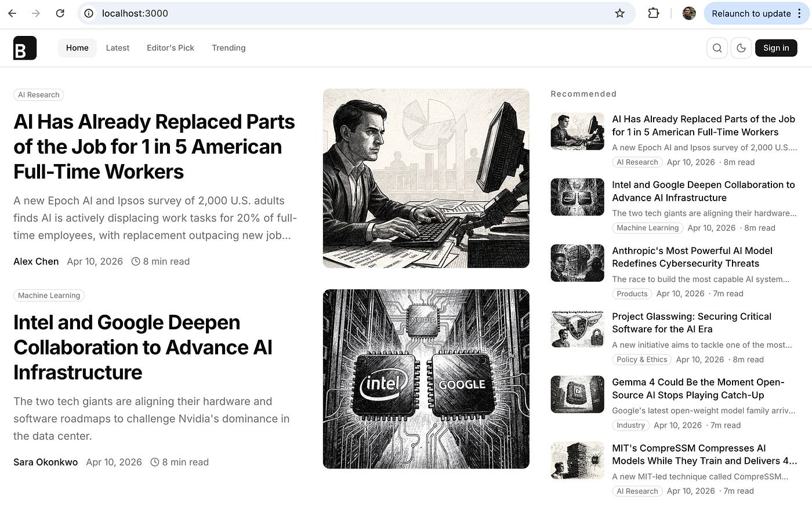Click the Industry tag
Viewport: 812px width, 524px height.
630,425
